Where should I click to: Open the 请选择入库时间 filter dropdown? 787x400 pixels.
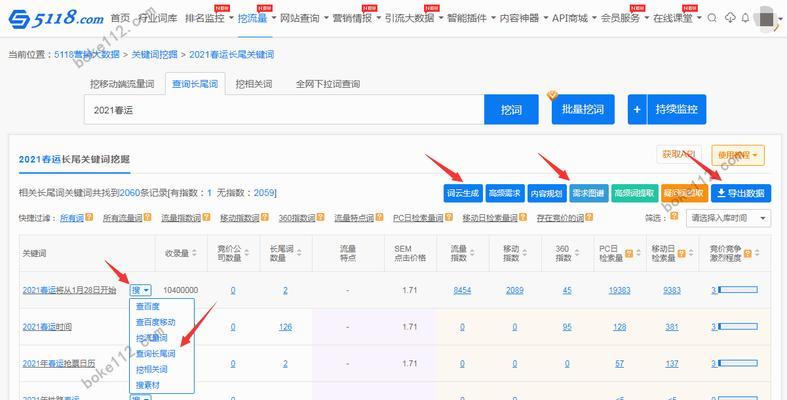click(728, 218)
